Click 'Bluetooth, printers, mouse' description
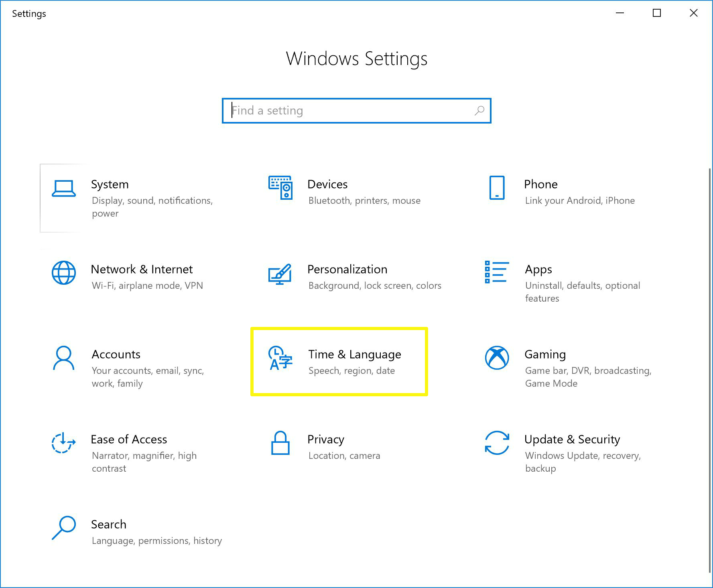This screenshot has width=713, height=588. (x=364, y=201)
